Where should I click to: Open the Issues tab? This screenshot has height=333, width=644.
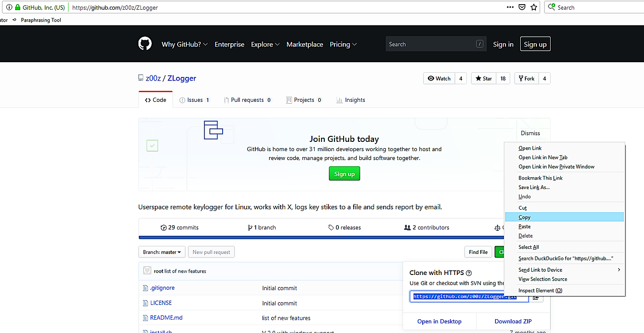coord(194,100)
